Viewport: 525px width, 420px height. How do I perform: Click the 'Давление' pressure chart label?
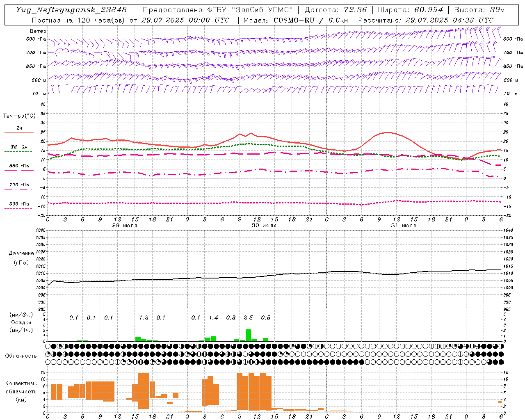point(21,253)
